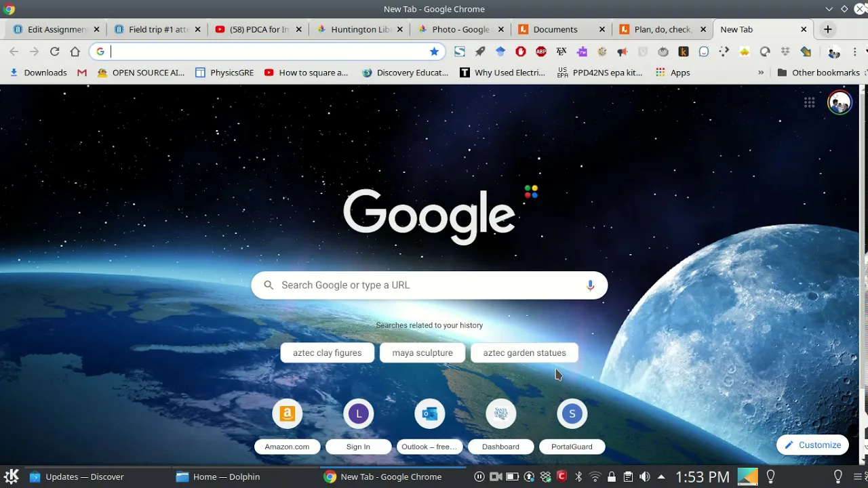Open the orange 'k' extension icon
The width and height of the screenshot is (868, 488).
point(684,52)
